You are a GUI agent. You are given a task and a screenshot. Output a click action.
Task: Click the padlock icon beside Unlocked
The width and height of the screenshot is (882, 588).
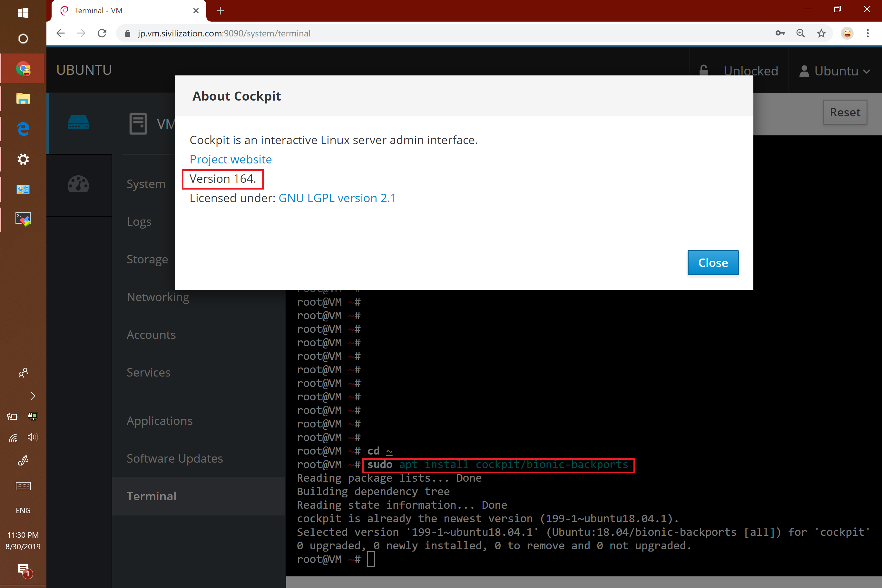tap(703, 71)
